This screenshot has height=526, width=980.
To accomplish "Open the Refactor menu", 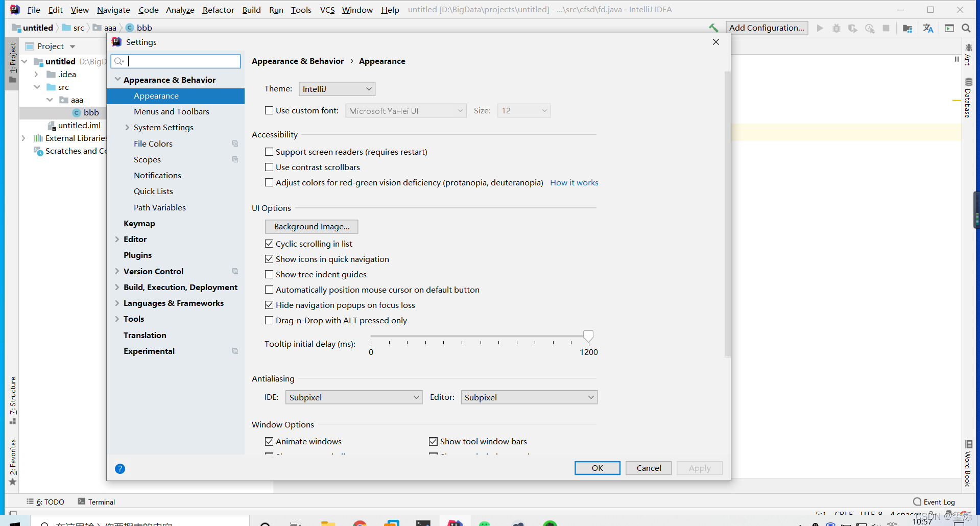I will 218,10.
